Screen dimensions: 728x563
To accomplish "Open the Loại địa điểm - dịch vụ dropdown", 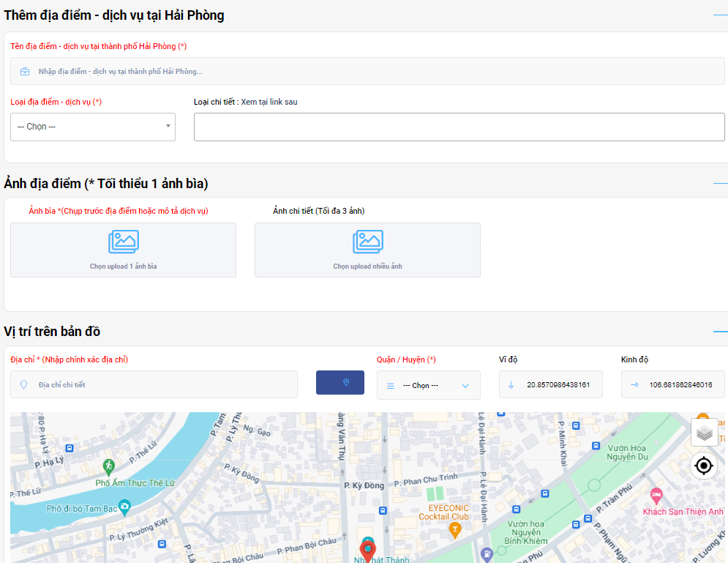I will pos(93,127).
